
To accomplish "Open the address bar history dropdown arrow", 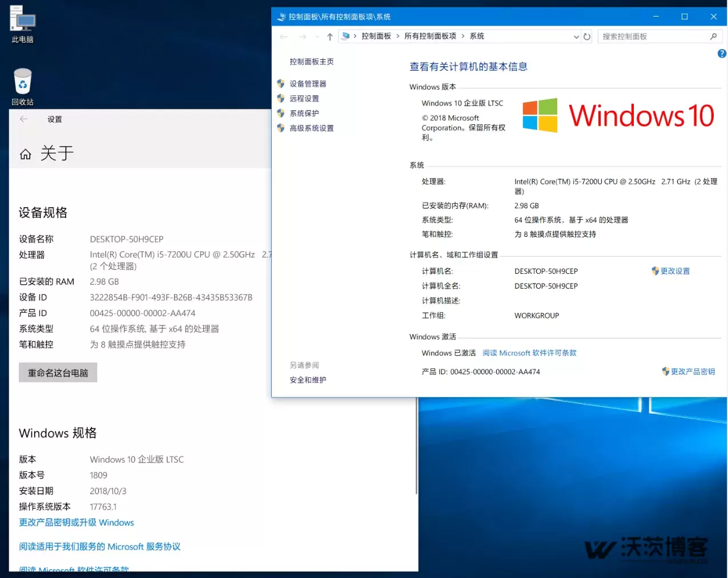I will 576,37.
